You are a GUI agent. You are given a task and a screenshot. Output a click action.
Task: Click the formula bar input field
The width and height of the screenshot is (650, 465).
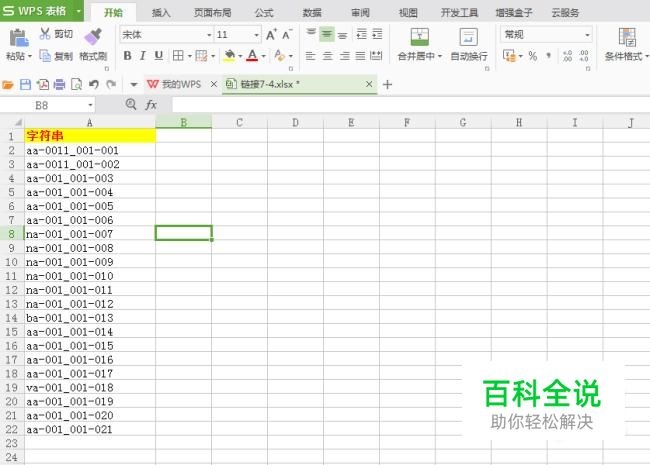(x=410, y=105)
